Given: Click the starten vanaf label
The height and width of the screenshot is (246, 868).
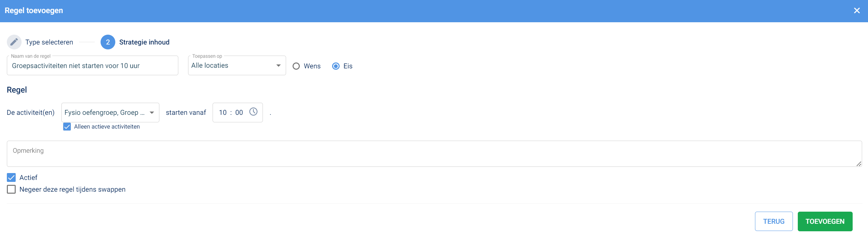Looking at the screenshot, I should tap(186, 113).
